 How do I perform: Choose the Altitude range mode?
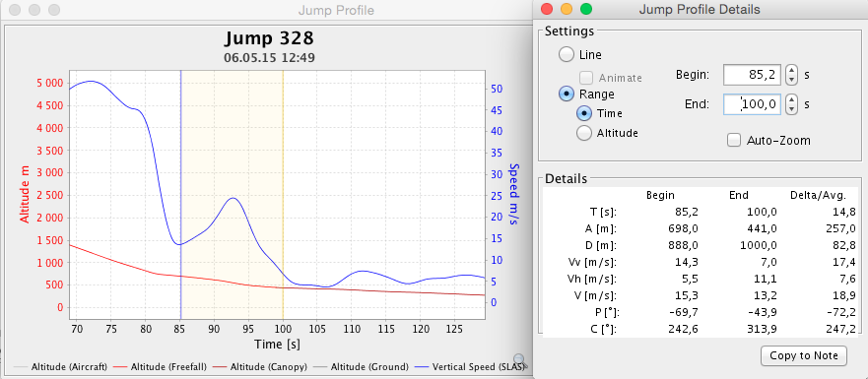[x=584, y=133]
